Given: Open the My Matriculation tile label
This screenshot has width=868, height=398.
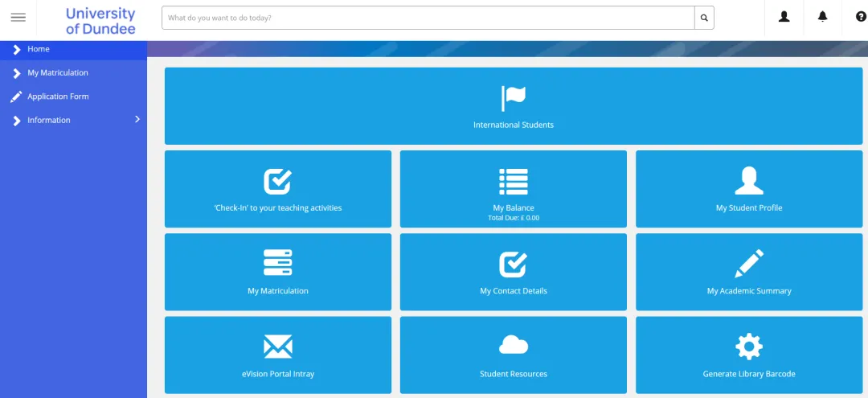Looking at the screenshot, I should pos(278,291).
